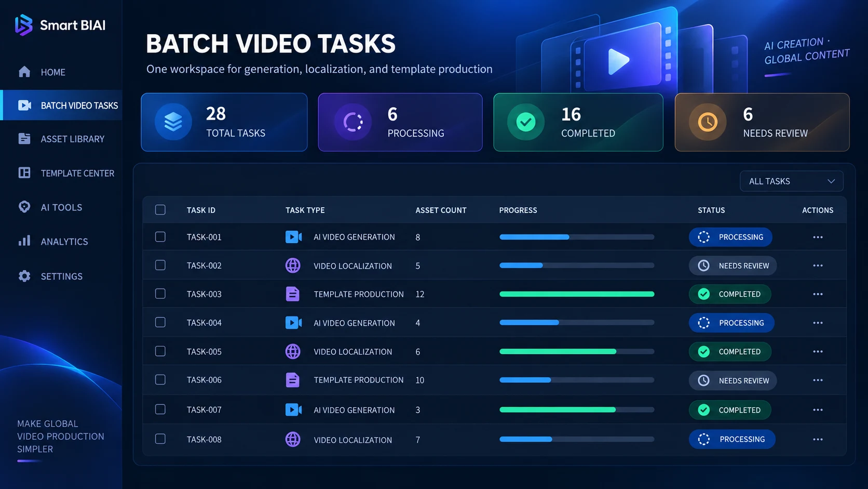Viewport: 868px width, 489px height.
Task: Open Analytics from the sidebar
Action: 61,241
